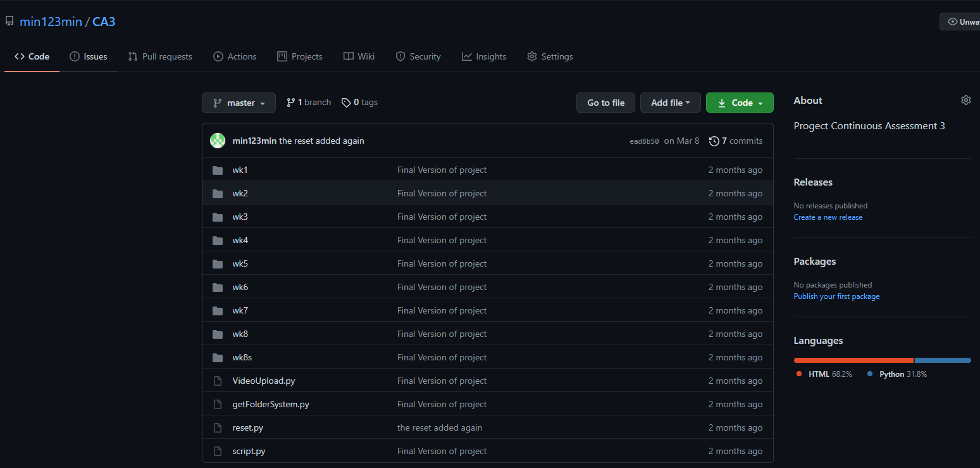This screenshot has width=980, height=468.
Task: Click the red HTML segment of language bar
Action: coord(853,360)
